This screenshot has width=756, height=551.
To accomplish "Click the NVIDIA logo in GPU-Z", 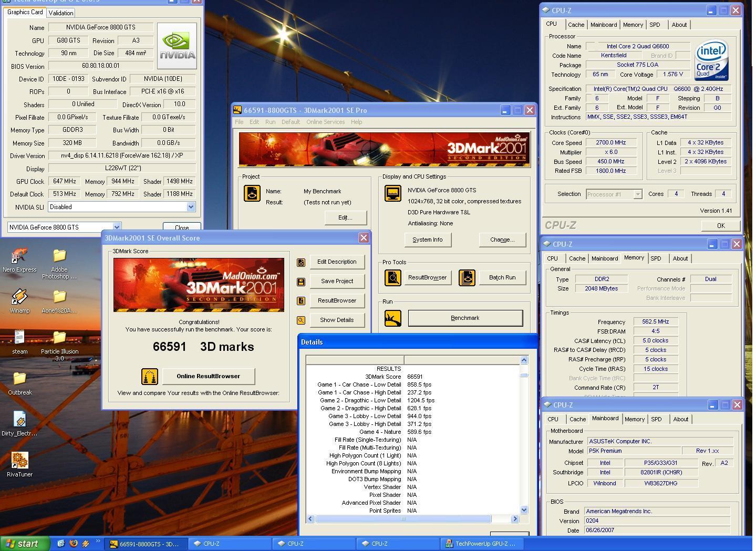I will coord(177,46).
